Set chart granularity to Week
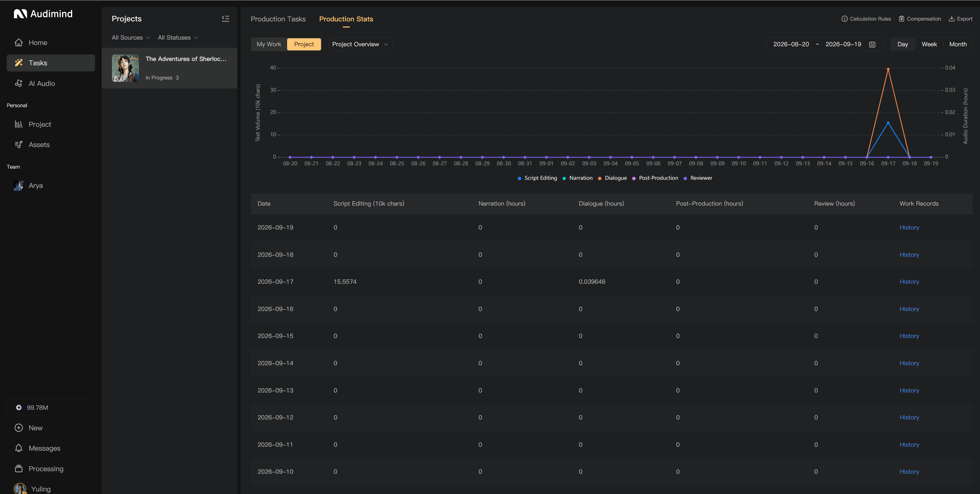980x494 pixels. 929,44
